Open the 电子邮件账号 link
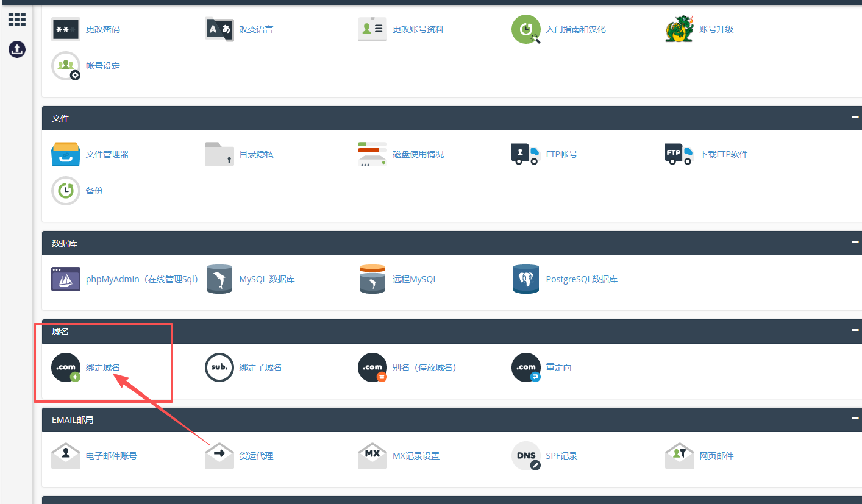This screenshot has width=862, height=504. pyautogui.click(x=112, y=456)
